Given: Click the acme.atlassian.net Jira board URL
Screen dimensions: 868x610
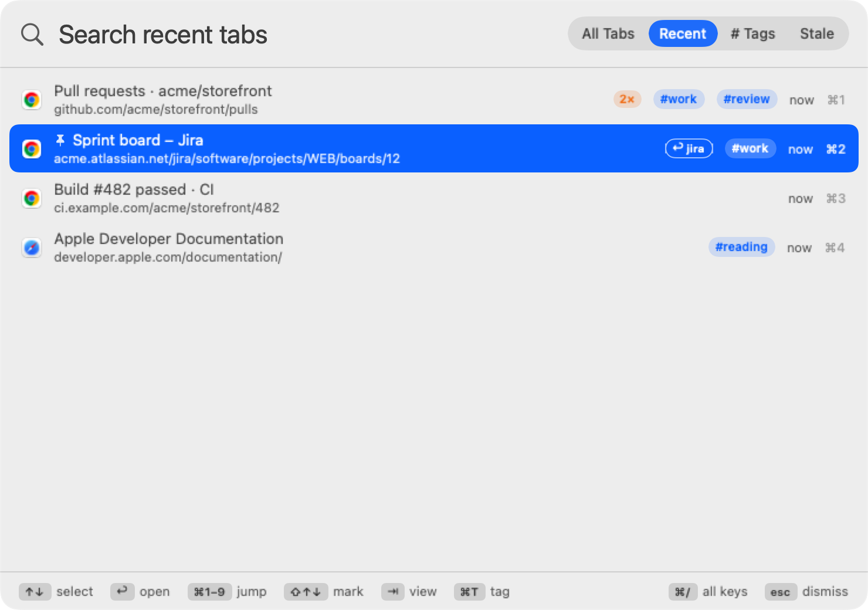Looking at the screenshot, I should click(227, 159).
